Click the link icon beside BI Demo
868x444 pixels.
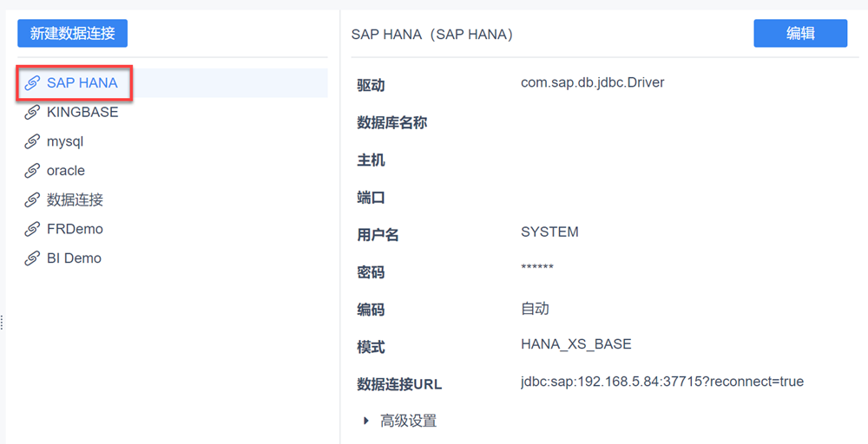point(32,258)
